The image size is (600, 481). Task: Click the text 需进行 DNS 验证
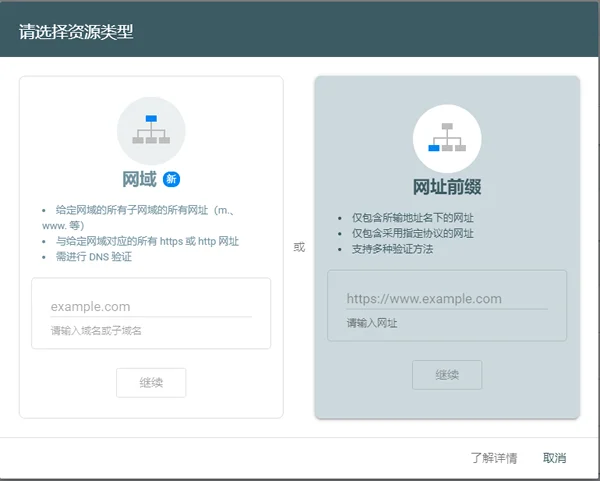tap(94, 256)
